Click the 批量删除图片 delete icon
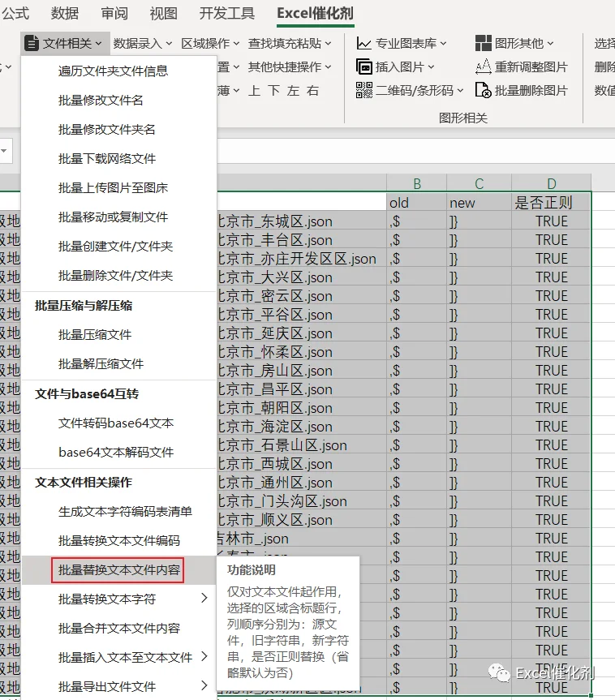615x700 pixels. (484, 90)
